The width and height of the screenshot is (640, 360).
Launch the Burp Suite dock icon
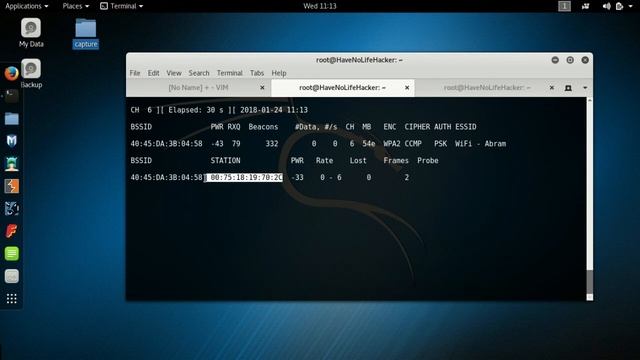tap(11, 186)
